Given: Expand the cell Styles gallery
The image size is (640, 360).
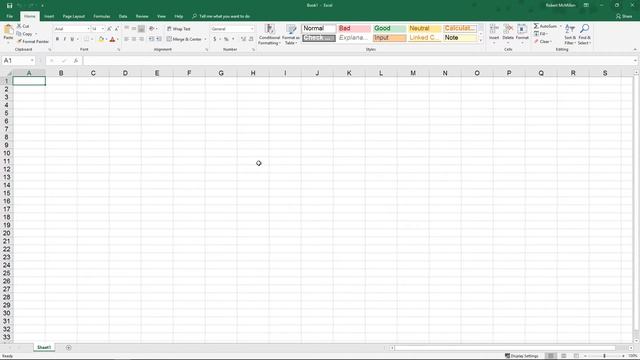Looking at the screenshot, I should pos(480,40).
